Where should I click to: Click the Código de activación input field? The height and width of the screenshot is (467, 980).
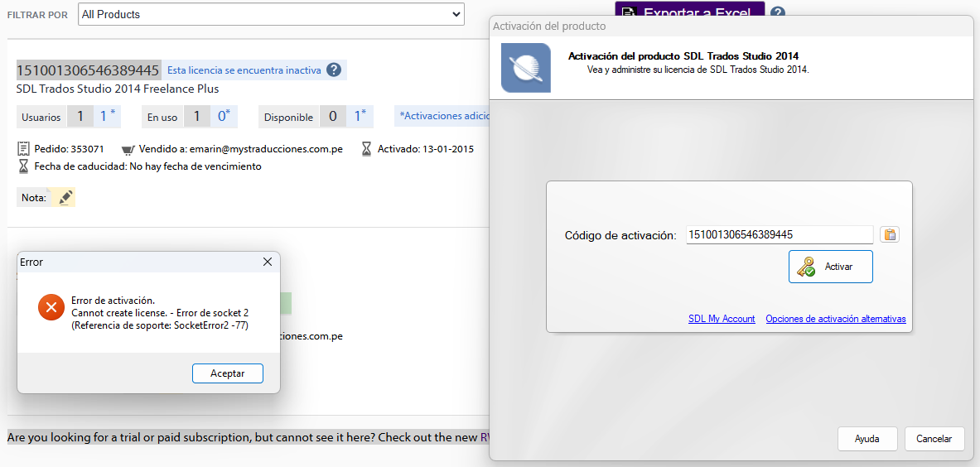click(780, 235)
